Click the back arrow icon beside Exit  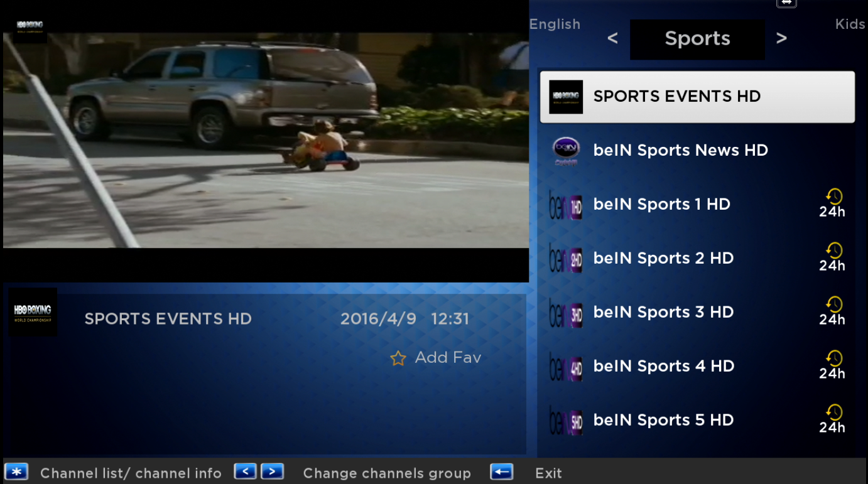click(x=501, y=472)
